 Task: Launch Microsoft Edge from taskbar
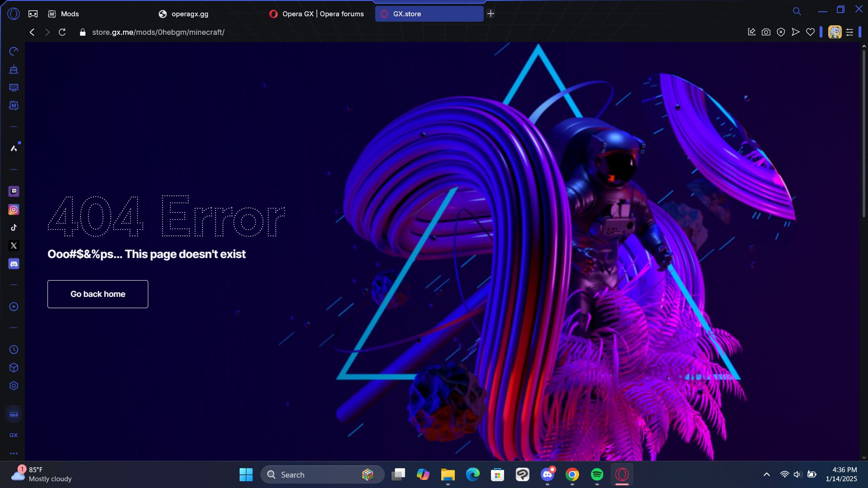pos(473,474)
